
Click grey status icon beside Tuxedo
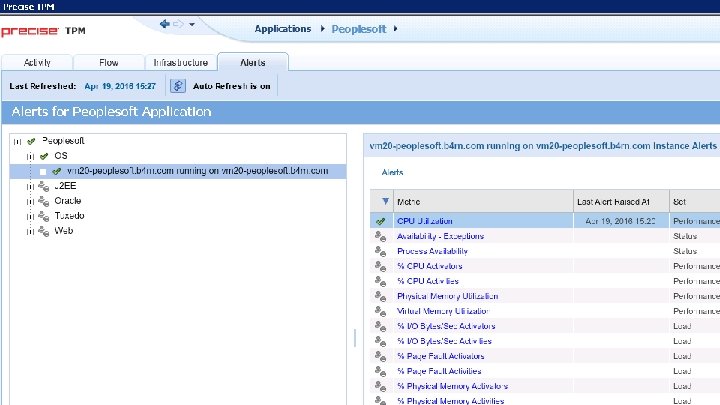click(44, 216)
